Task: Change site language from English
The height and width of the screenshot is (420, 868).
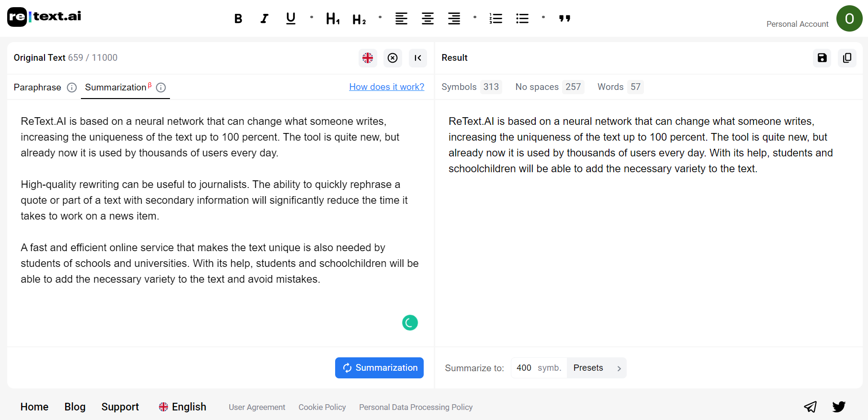Action: click(182, 407)
